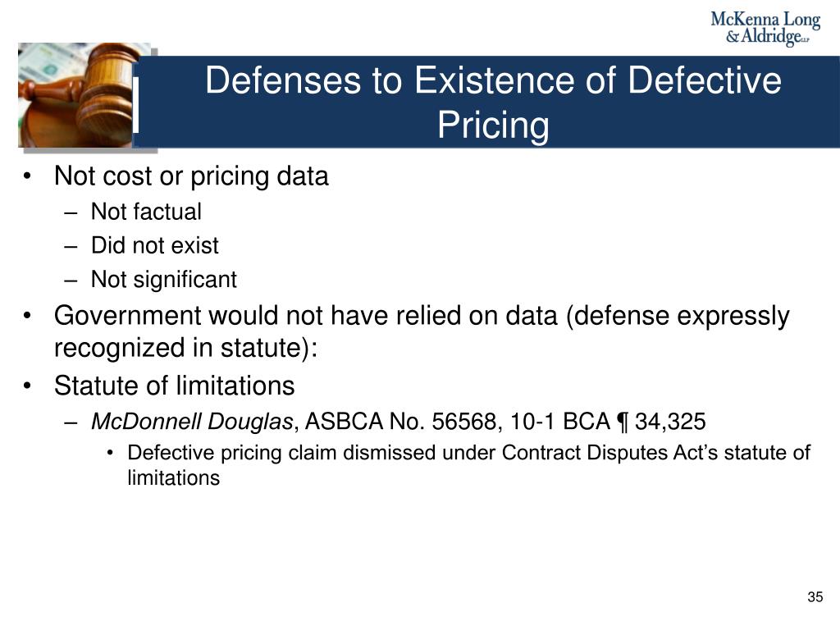Click the italic "McDonnell Douglas" case name

tap(192, 422)
